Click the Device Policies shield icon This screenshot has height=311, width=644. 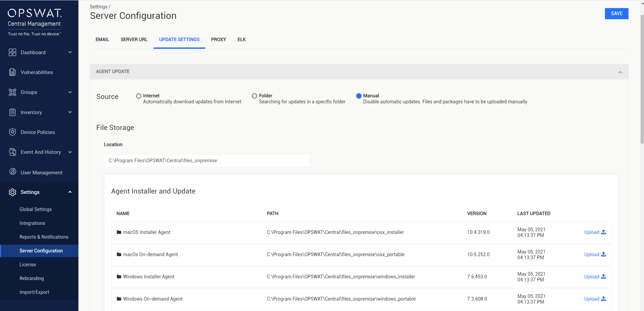12,132
